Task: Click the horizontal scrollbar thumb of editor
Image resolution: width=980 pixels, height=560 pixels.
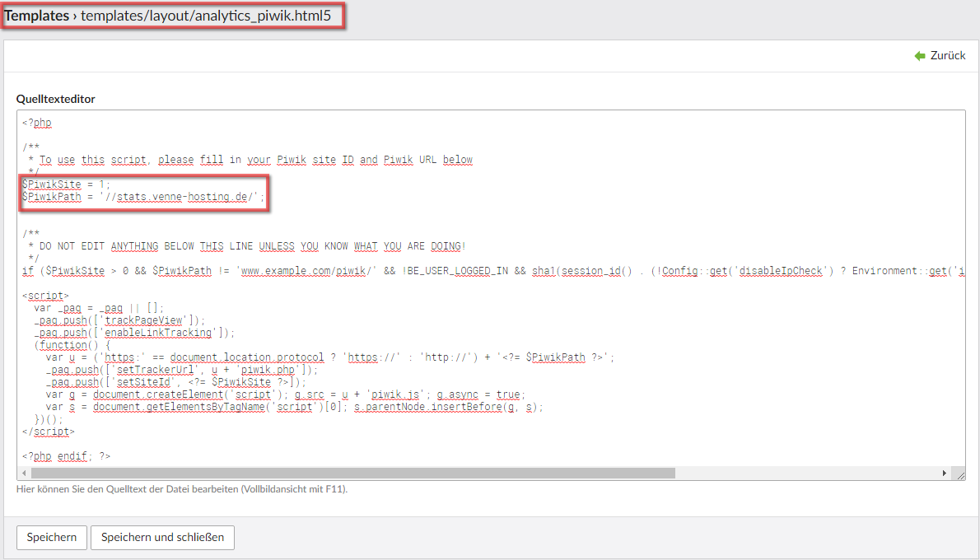Action: tap(353, 474)
